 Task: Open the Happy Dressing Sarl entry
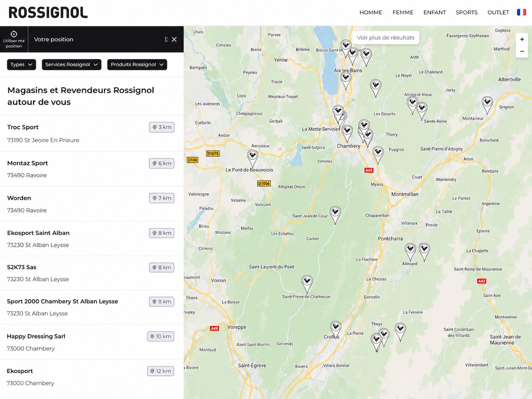[x=91, y=342]
